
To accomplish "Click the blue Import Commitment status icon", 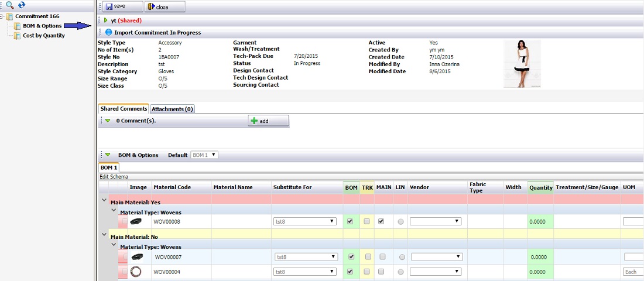I will [x=109, y=32].
